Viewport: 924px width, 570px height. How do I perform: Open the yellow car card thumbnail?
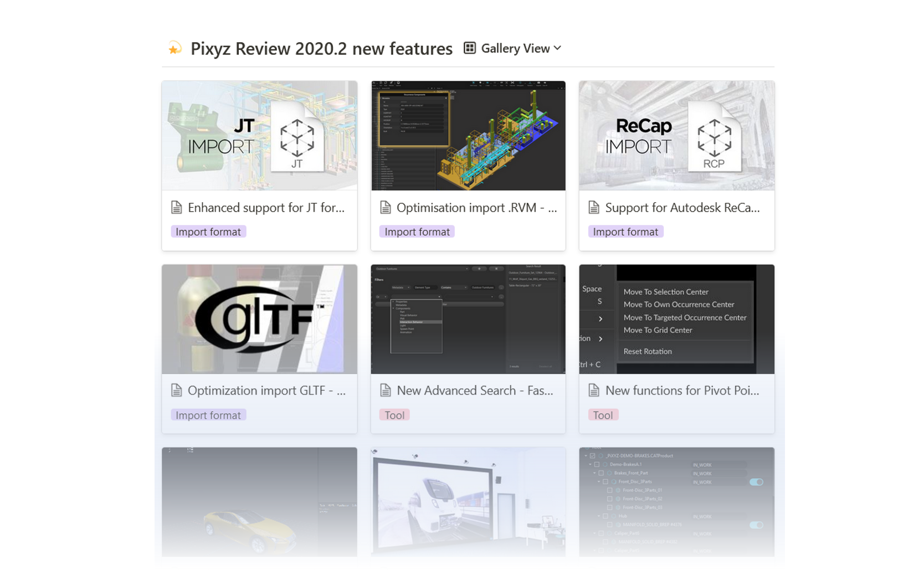pyautogui.click(x=259, y=502)
